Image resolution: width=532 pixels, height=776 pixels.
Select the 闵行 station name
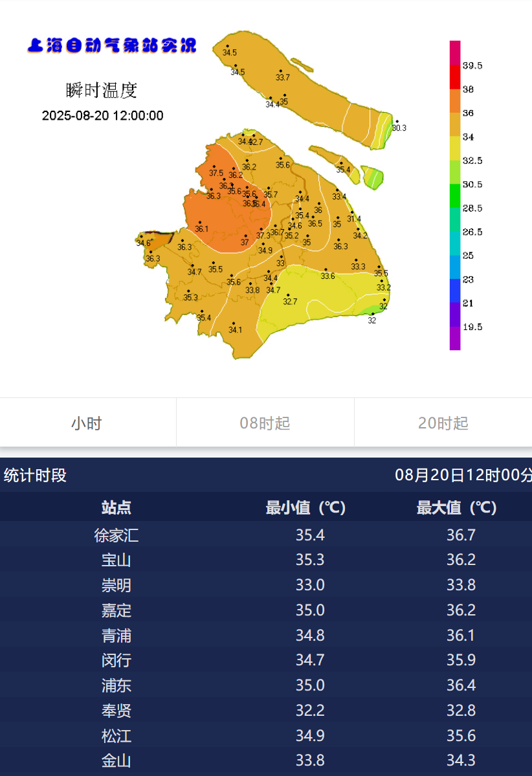coord(116,660)
